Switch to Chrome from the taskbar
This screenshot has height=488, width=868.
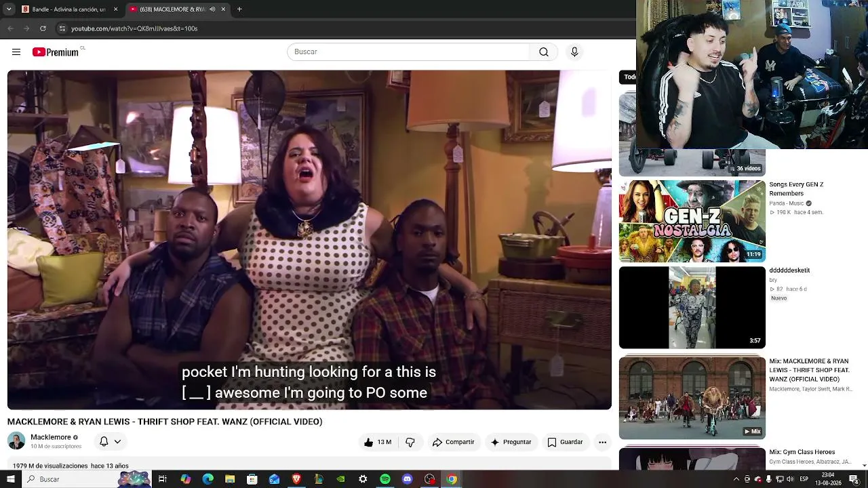pyautogui.click(x=452, y=479)
